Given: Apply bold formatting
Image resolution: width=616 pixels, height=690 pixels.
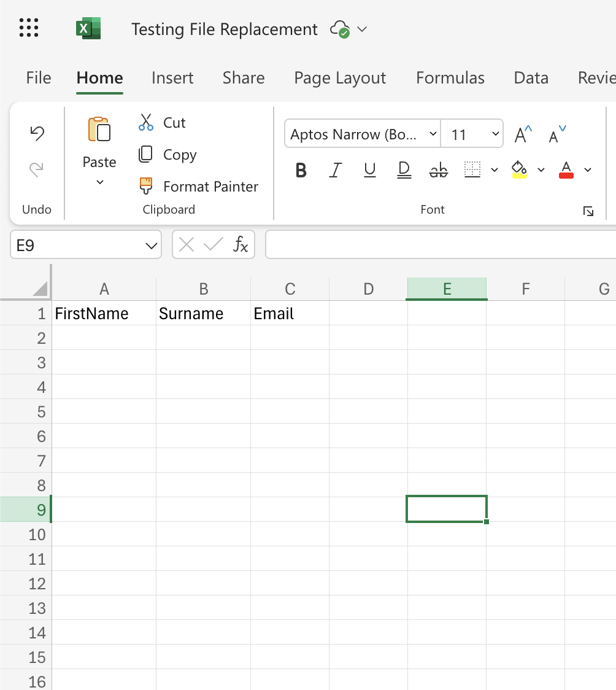Looking at the screenshot, I should (301, 170).
